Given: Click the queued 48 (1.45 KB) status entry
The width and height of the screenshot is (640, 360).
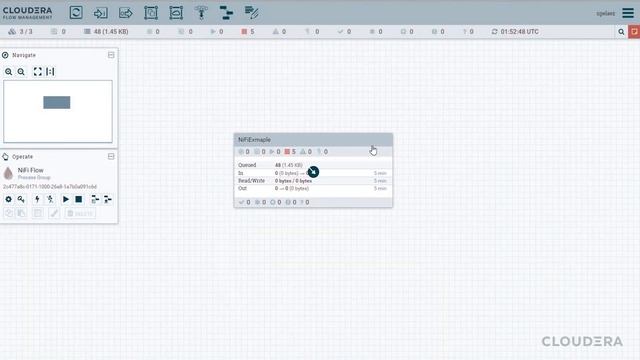Looking at the screenshot, I should click(106, 31).
